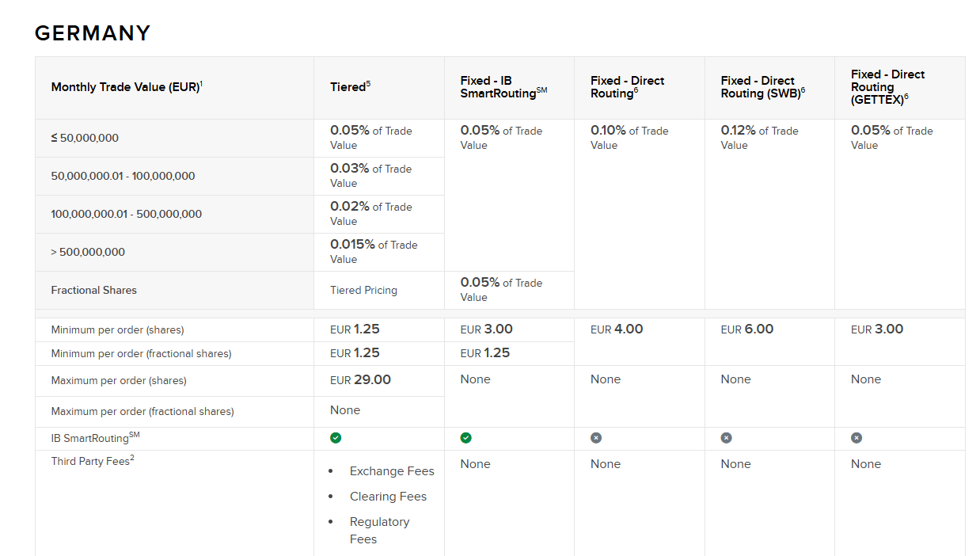Open footnote 2 beside Third Party Fees

(132, 458)
